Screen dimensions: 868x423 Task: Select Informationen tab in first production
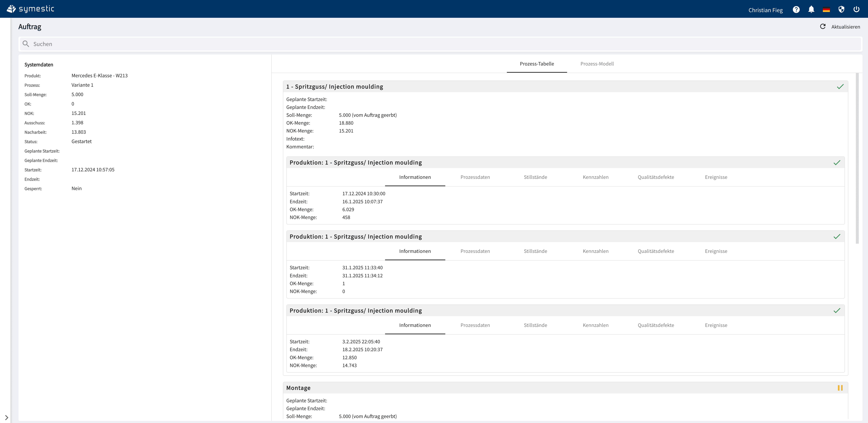pyautogui.click(x=415, y=177)
